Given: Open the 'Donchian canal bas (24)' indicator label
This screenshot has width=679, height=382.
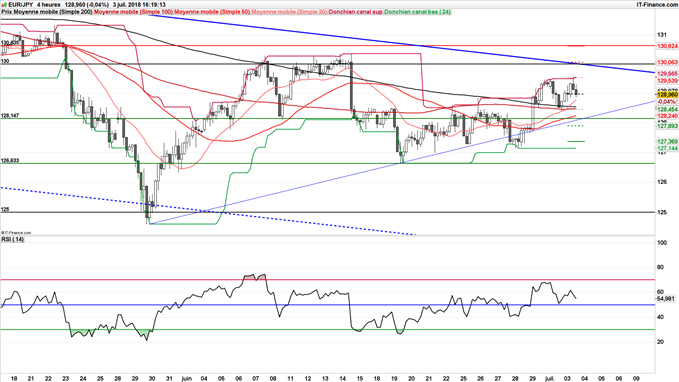Looking at the screenshot, I should [417, 12].
